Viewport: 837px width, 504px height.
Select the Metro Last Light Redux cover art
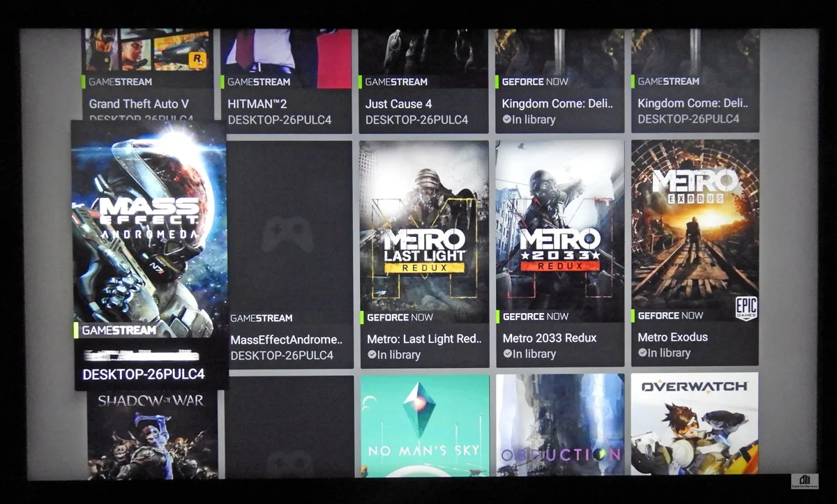point(424,231)
